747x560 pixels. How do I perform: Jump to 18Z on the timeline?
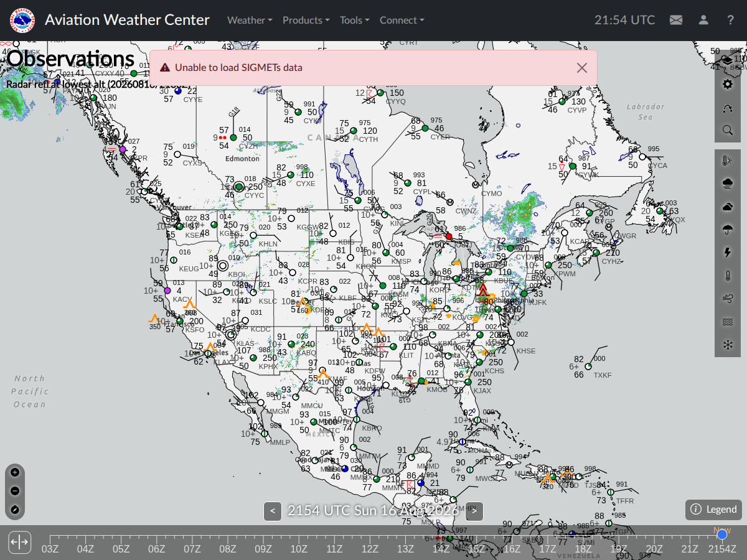point(583,548)
